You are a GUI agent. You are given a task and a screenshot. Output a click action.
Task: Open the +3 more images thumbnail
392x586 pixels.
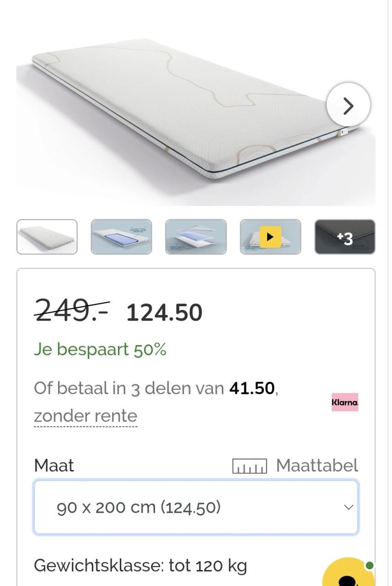coord(345,237)
